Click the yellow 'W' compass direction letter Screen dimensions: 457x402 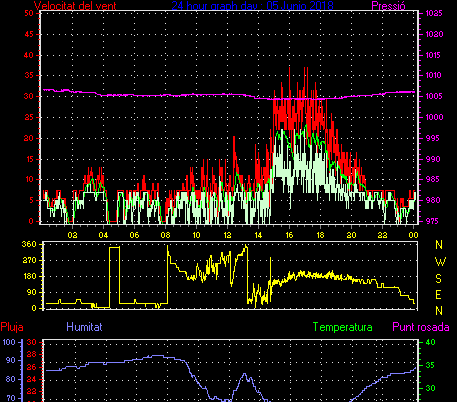click(440, 262)
